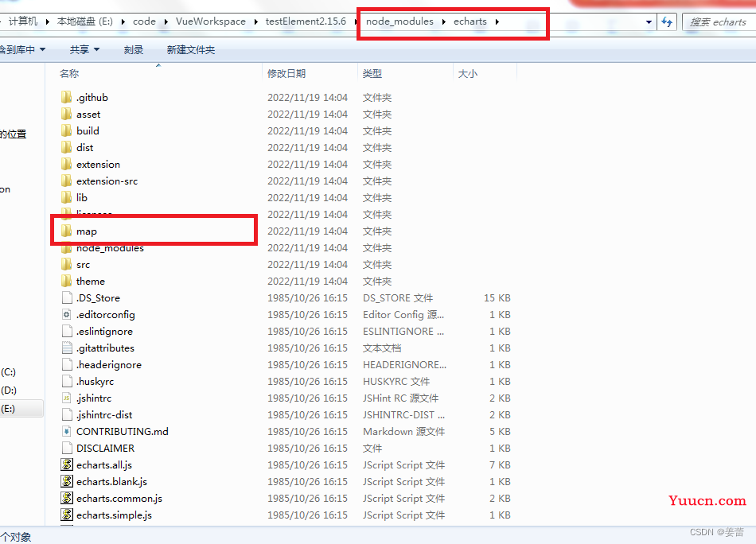This screenshot has width=756, height=544.
Task: Click the .jshintrc JS file icon
Action: click(67, 398)
